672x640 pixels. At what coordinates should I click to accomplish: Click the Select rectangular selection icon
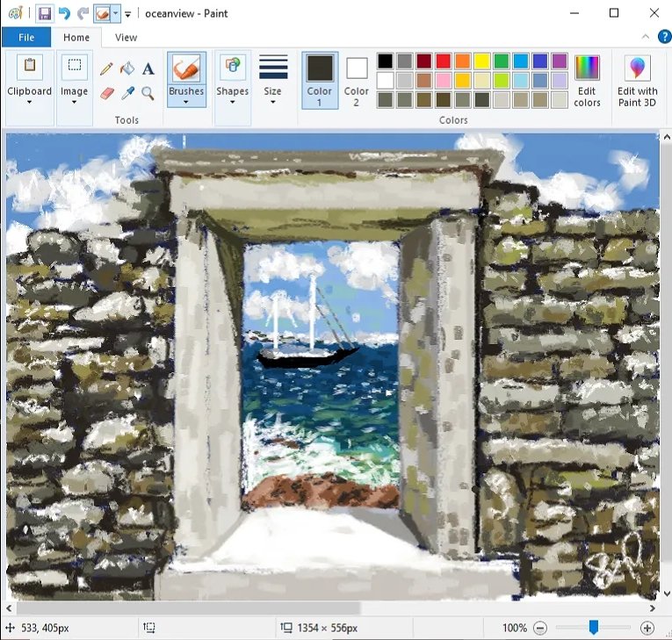(x=75, y=67)
